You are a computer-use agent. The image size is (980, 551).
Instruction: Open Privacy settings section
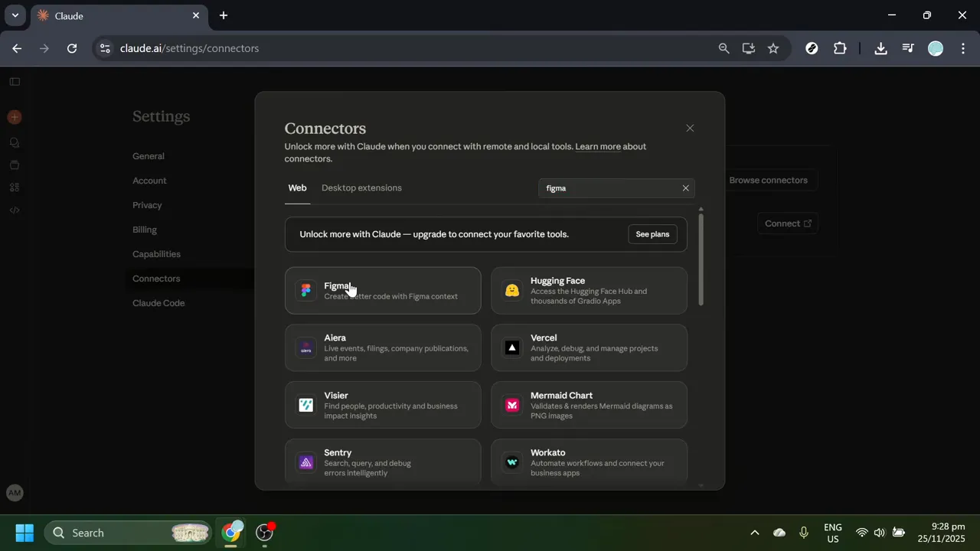click(x=147, y=205)
